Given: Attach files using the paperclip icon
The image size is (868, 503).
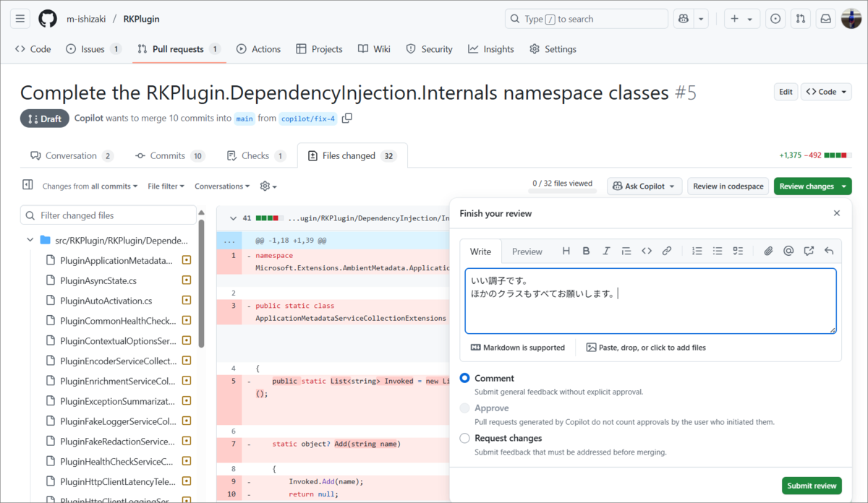Looking at the screenshot, I should [x=768, y=251].
